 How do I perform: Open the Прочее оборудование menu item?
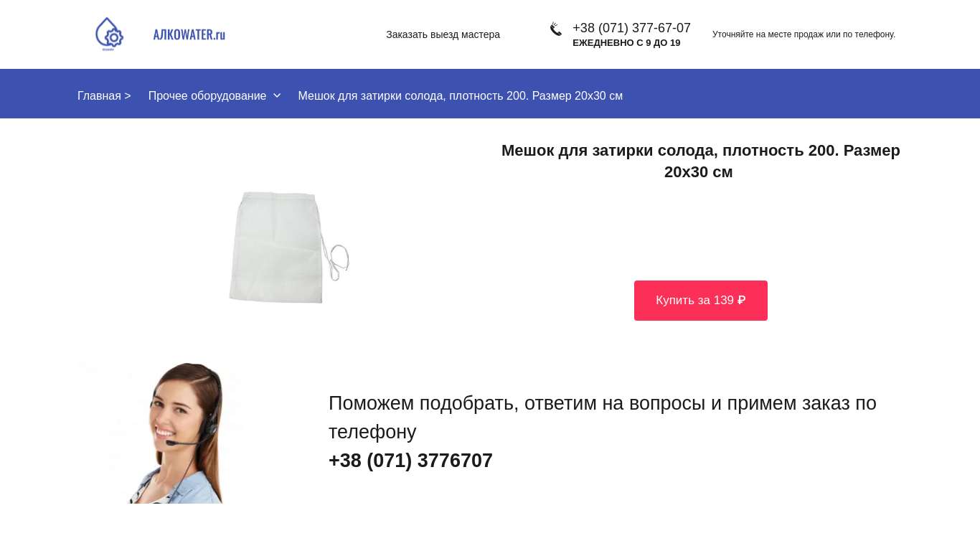[207, 95]
